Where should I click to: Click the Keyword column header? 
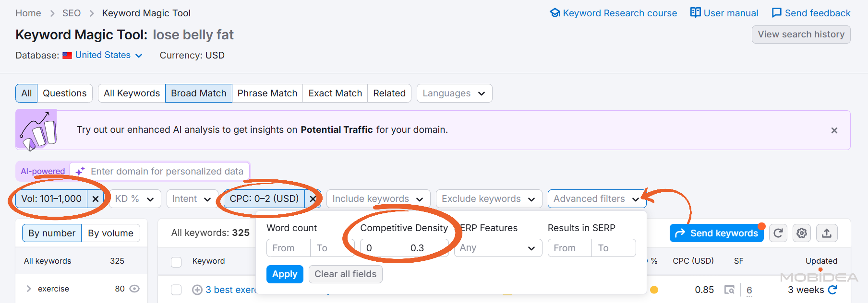coord(208,261)
